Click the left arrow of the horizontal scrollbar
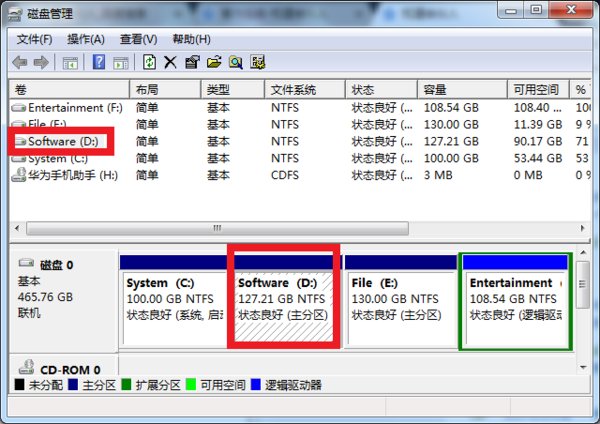The image size is (600, 424). pyautogui.click(x=17, y=228)
